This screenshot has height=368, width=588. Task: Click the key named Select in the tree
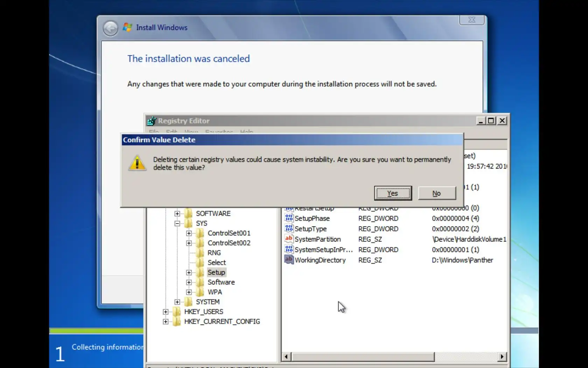click(x=217, y=263)
